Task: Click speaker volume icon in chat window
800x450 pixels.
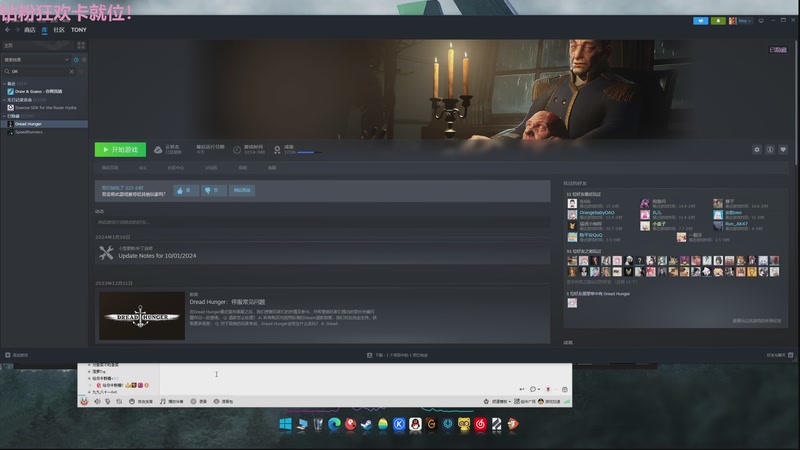Action: (97, 402)
